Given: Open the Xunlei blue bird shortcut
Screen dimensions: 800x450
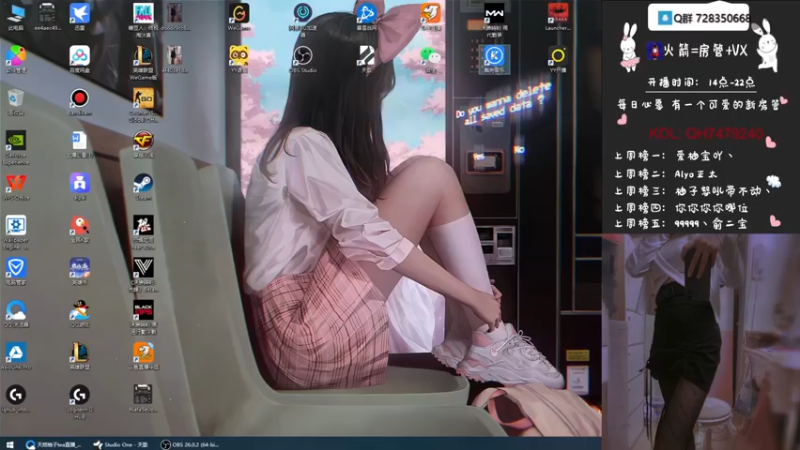Looking at the screenshot, I should click(80, 16).
